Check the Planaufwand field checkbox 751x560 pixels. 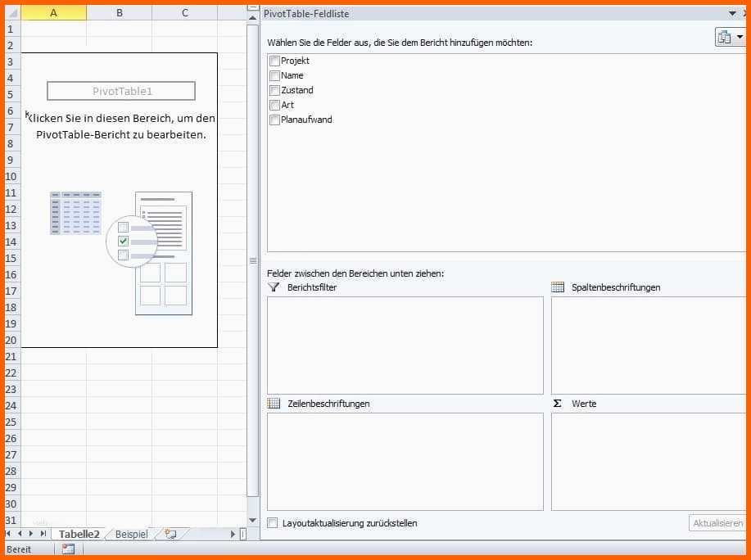(274, 120)
